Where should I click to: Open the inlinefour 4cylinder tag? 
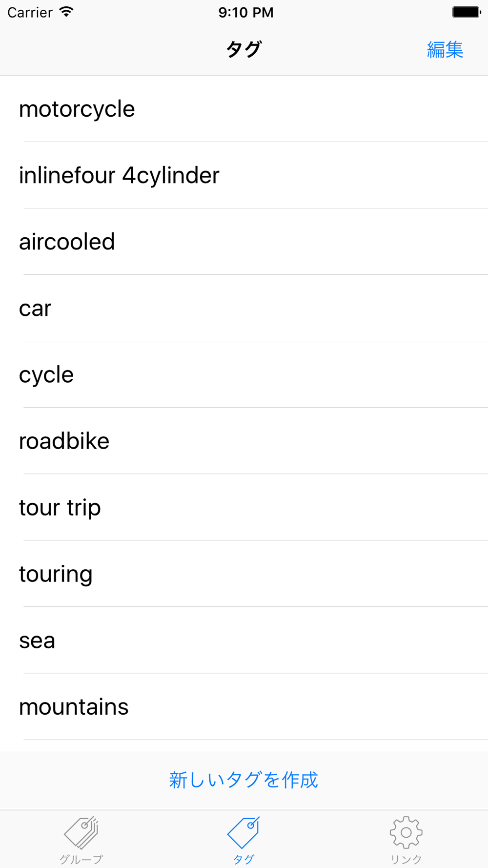point(119,175)
